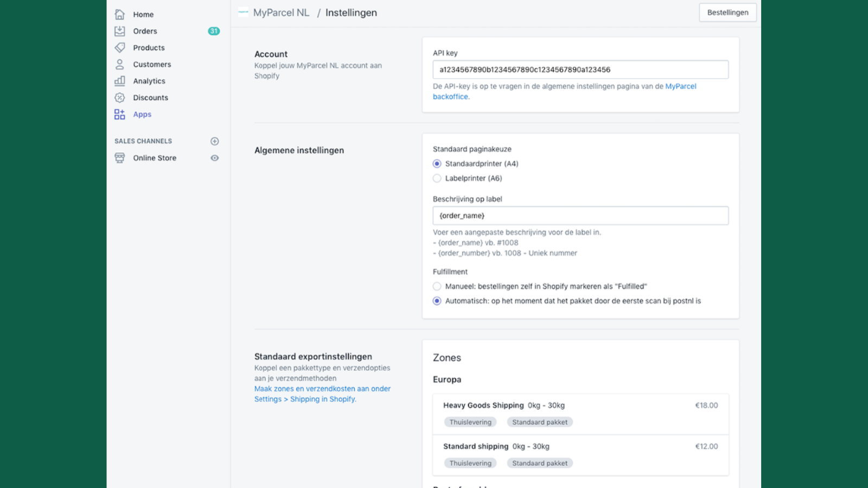Click the Discounts badge icon
Image resolution: width=868 pixels, height=488 pixels.
(x=120, y=98)
